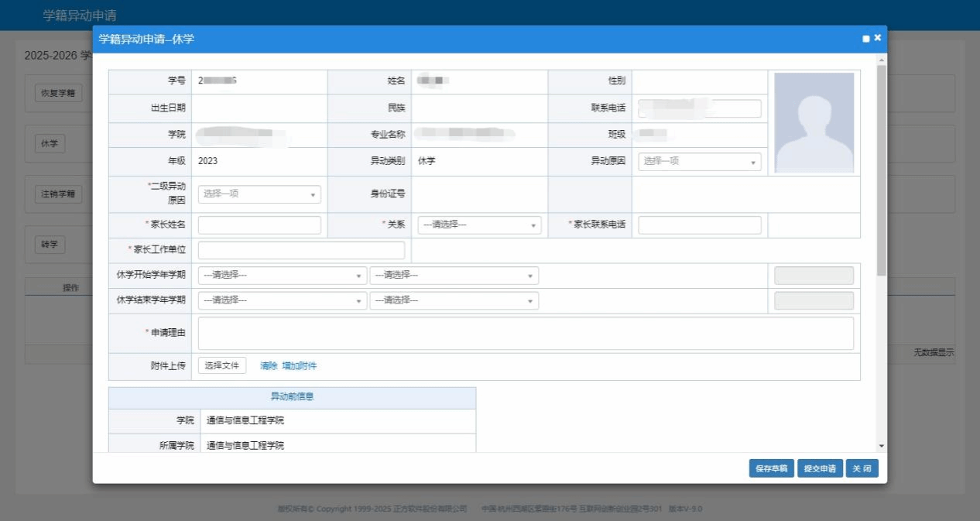
Task: Select the 休学开始学年学期 academic year dropdown
Action: click(x=283, y=275)
